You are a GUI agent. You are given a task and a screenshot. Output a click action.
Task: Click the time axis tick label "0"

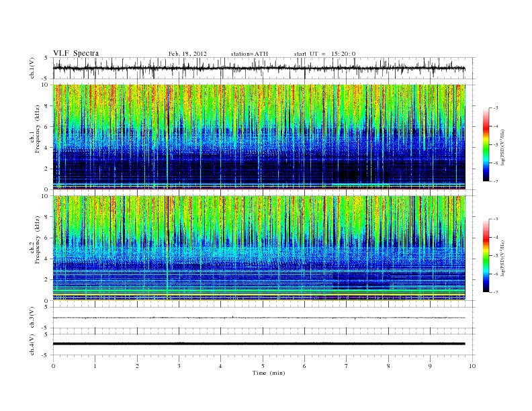pyautogui.click(x=53, y=366)
